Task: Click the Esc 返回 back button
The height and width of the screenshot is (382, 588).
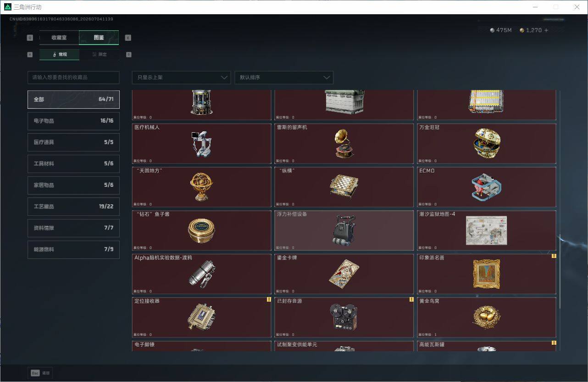Action: [x=40, y=373]
